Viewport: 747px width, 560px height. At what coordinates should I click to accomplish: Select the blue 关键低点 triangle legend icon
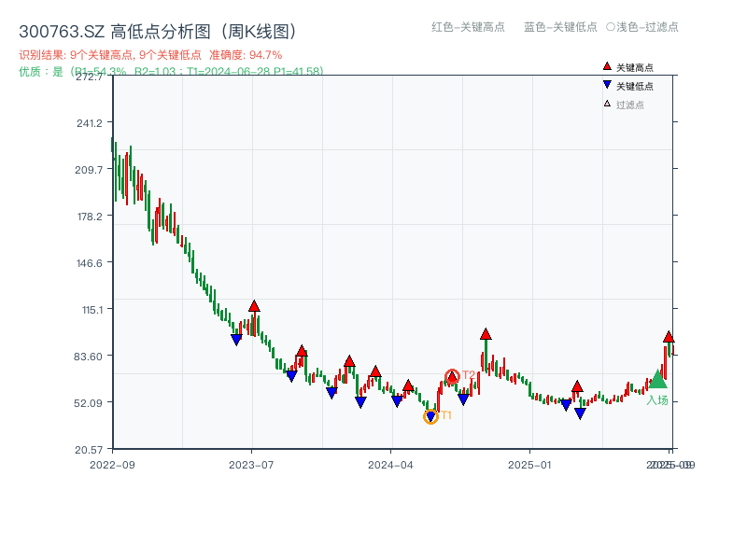click(x=606, y=85)
